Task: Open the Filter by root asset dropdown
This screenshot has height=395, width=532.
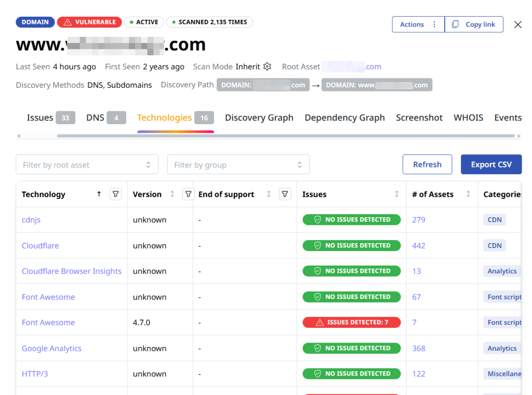Action: point(87,165)
